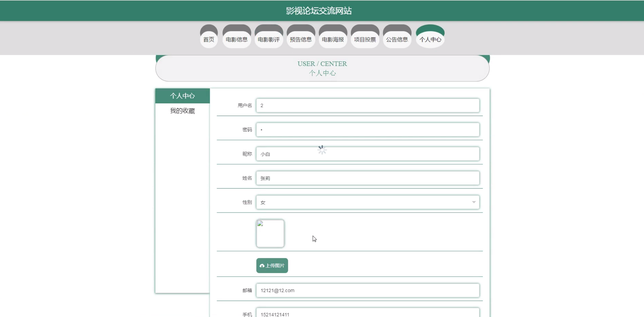
Task: Open the 电影影评 navigation tab
Action: coord(269,39)
